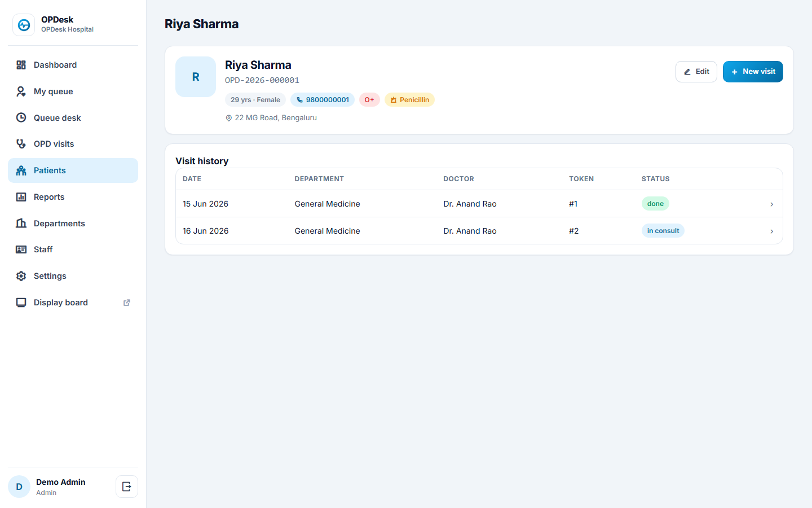Click the DOCTOR column header
The width and height of the screenshot is (812, 508).
click(459, 179)
